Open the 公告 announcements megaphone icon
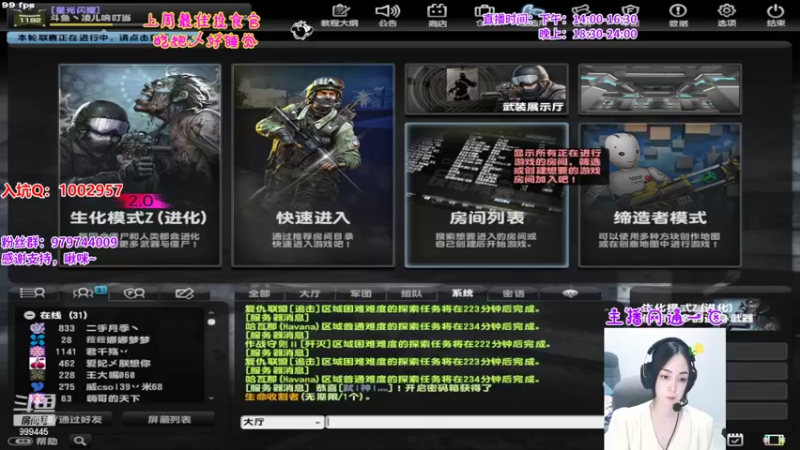The image size is (800, 450). [x=387, y=14]
